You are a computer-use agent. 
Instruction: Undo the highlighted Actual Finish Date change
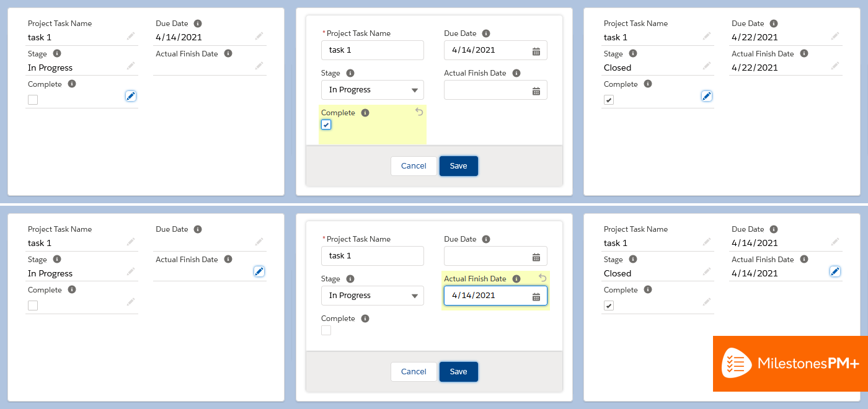tap(542, 278)
